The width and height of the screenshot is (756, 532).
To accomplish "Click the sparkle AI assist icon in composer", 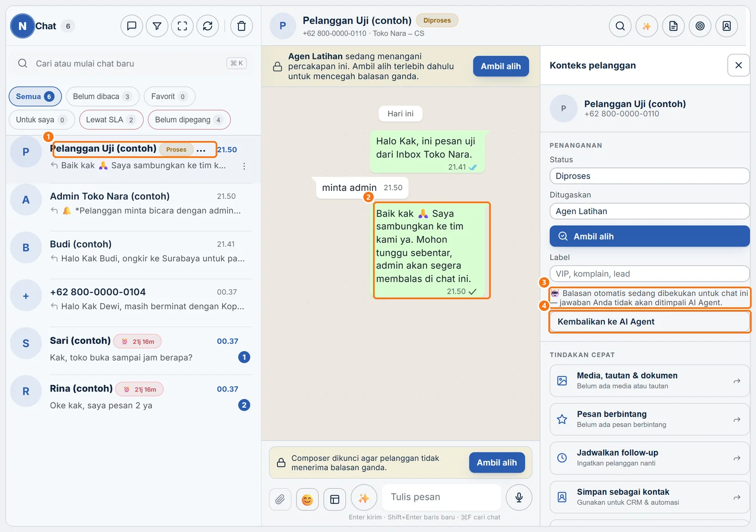I will pyautogui.click(x=364, y=498).
